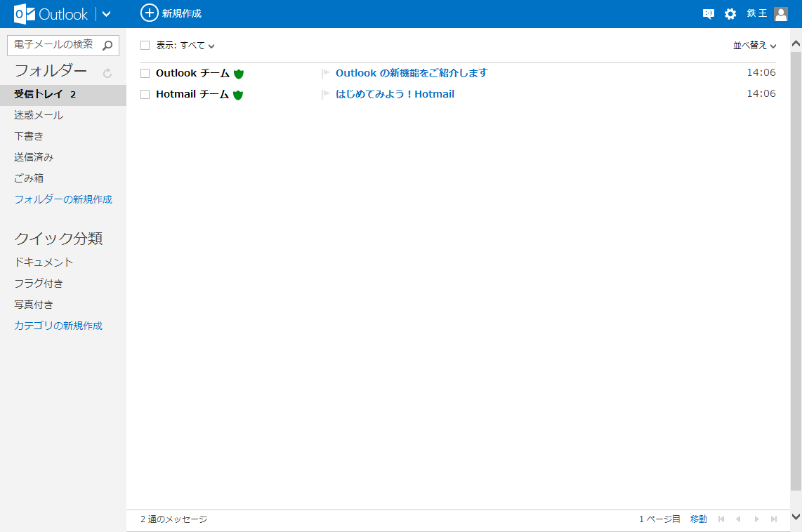
Task: Select the フラグ付き quick view
Action: coord(39,284)
